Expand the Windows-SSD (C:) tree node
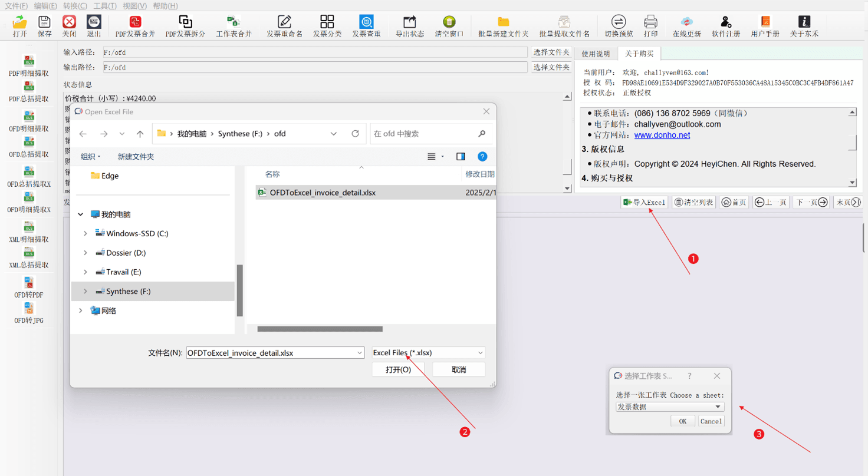This screenshot has width=868, height=476. (86, 234)
